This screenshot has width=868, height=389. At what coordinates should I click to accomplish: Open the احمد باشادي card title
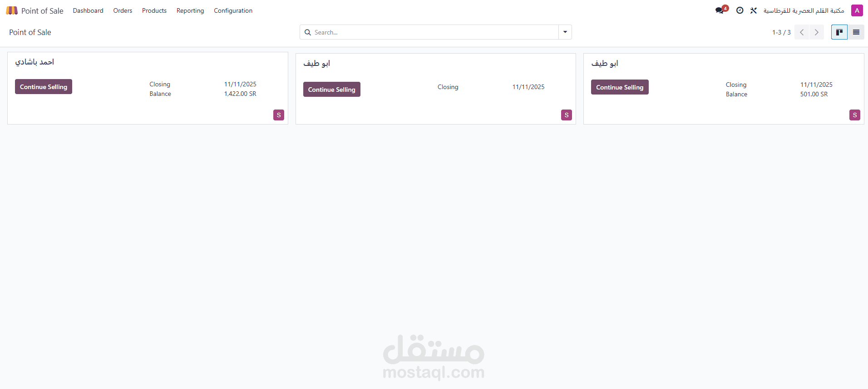coord(35,62)
